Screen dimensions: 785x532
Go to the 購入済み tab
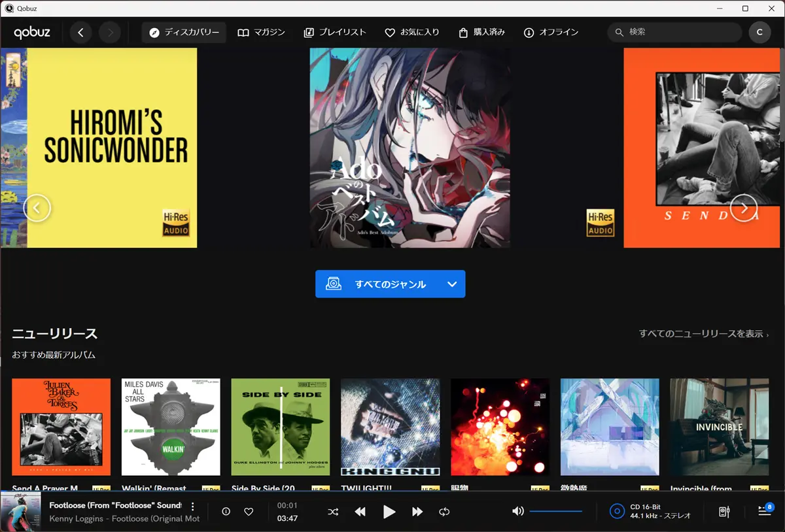click(x=481, y=32)
